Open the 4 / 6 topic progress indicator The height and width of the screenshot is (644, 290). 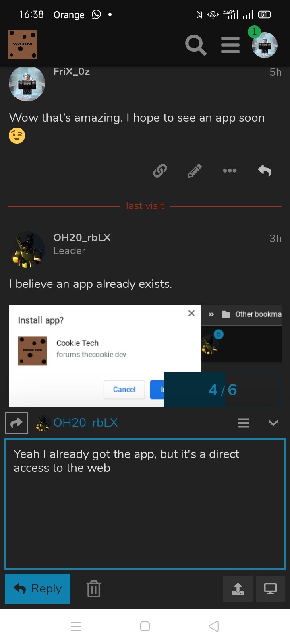[223, 390]
